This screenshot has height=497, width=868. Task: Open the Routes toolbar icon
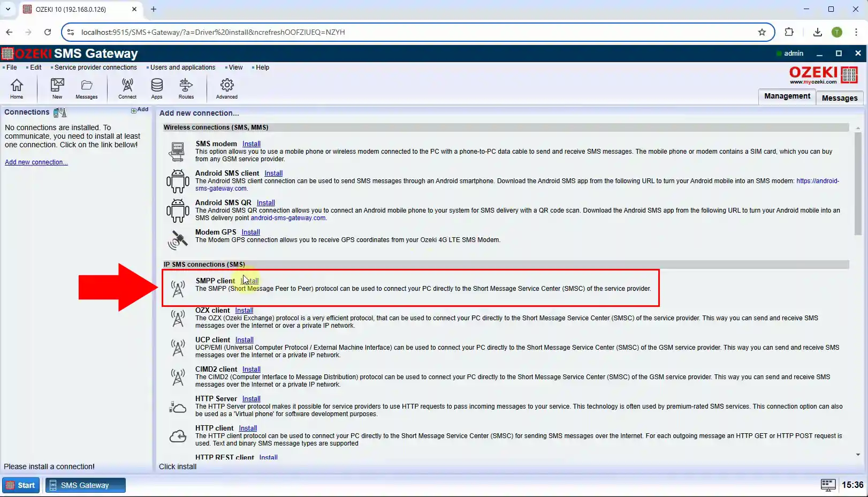(x=186, y=88)
